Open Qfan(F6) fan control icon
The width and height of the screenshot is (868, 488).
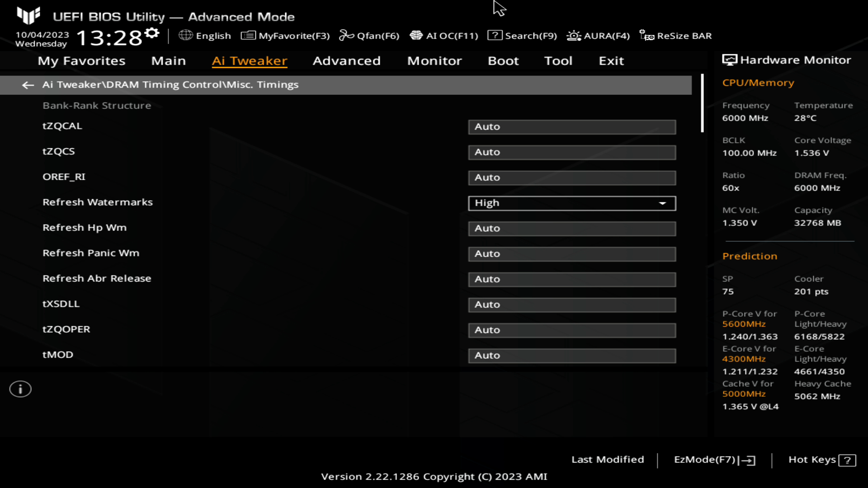[346, 35]
